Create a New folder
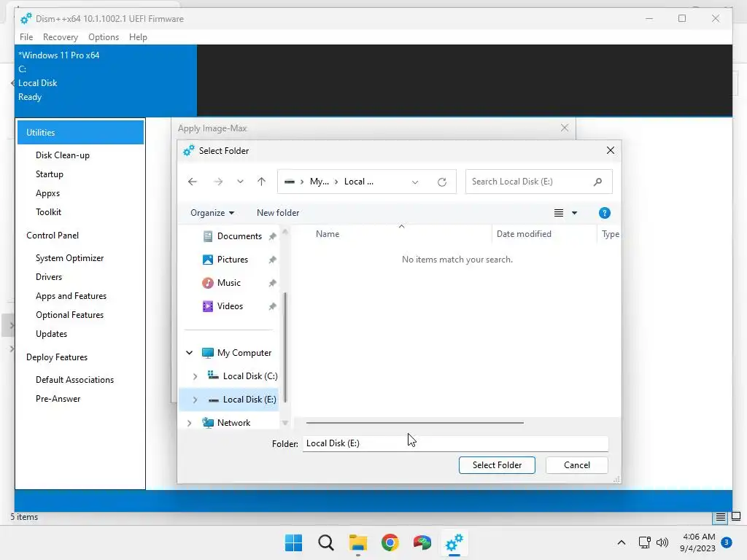 278,213
